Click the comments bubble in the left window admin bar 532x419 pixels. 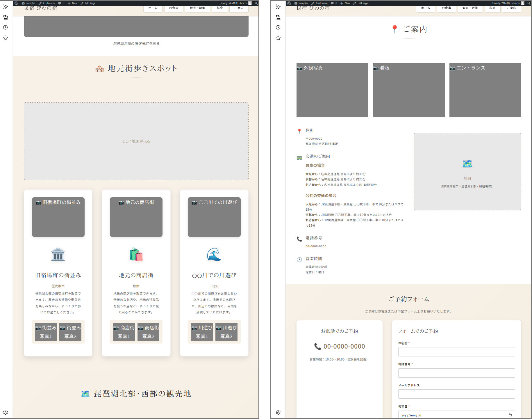(x=61, y=3)
